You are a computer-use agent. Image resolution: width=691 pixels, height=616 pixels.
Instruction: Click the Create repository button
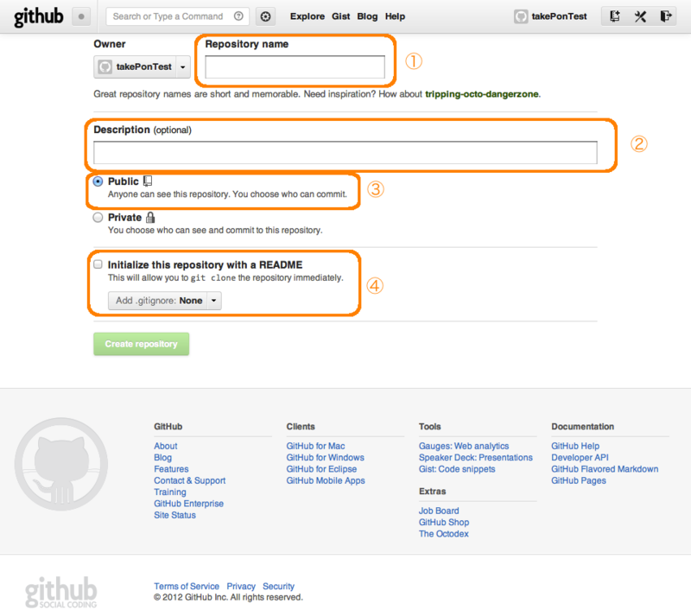click(x=142, y=344)
